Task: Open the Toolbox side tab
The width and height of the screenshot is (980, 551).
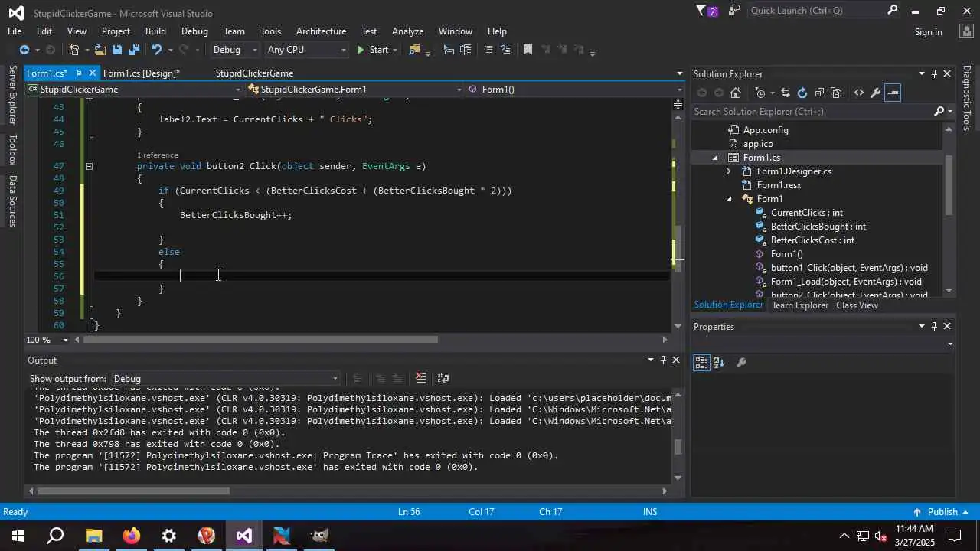Action: point(12,150)
